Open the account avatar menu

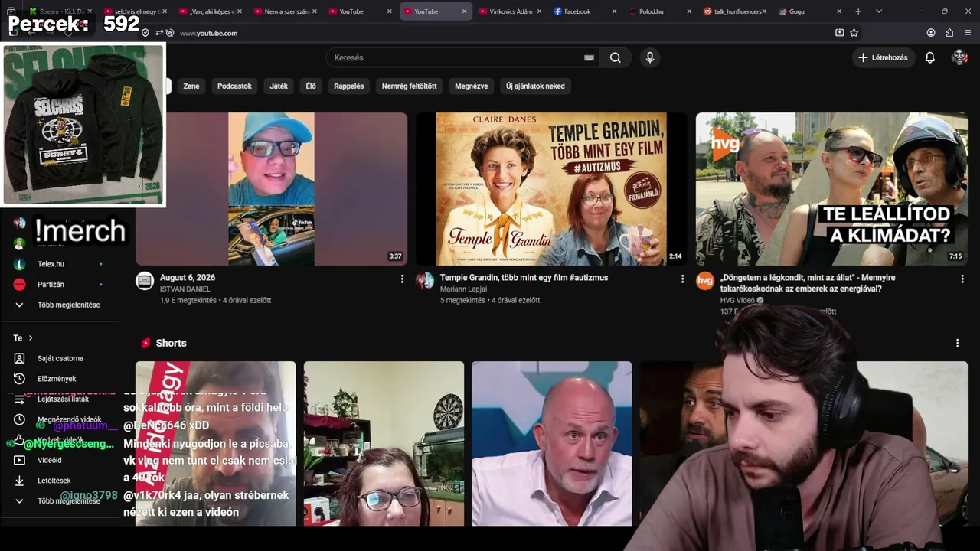tap(959, 57)
